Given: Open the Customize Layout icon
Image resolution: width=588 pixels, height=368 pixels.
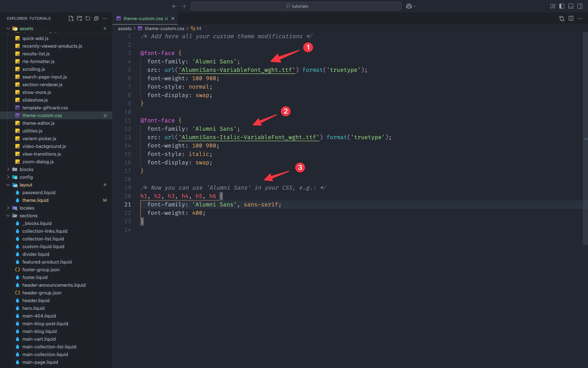Looking at the screenshot, I should pyautogui.click(x=553, y=6).
